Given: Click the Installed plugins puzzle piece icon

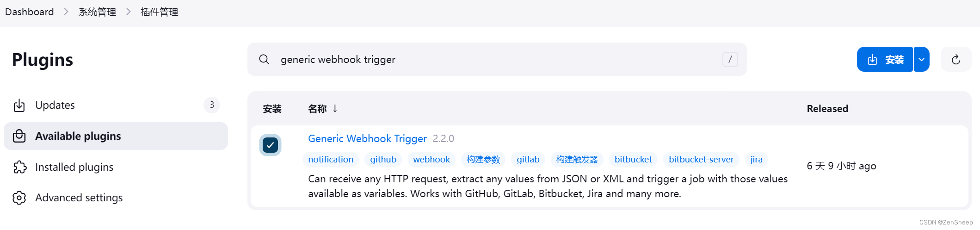Looking at the screenshot, I should click(x=19, y=167).
